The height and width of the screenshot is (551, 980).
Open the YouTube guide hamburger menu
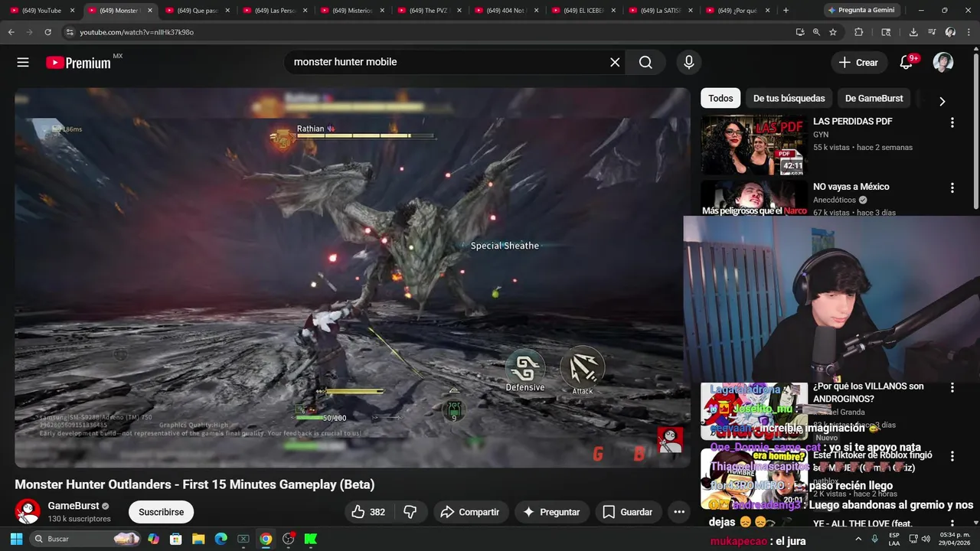[23, 63]
